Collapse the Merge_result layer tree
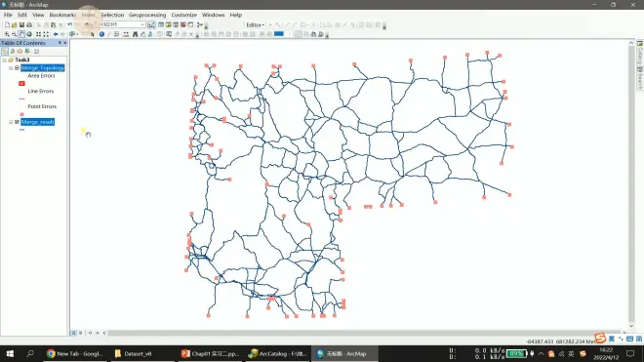This screenshot has height=362, width=644. tap(11, 122)
